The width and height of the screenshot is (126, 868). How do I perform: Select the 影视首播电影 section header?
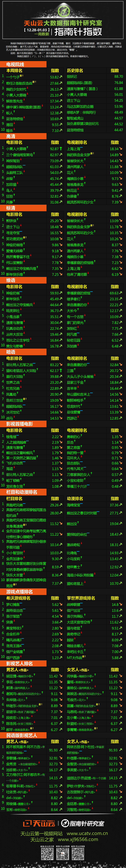click(x=23, y=424)
